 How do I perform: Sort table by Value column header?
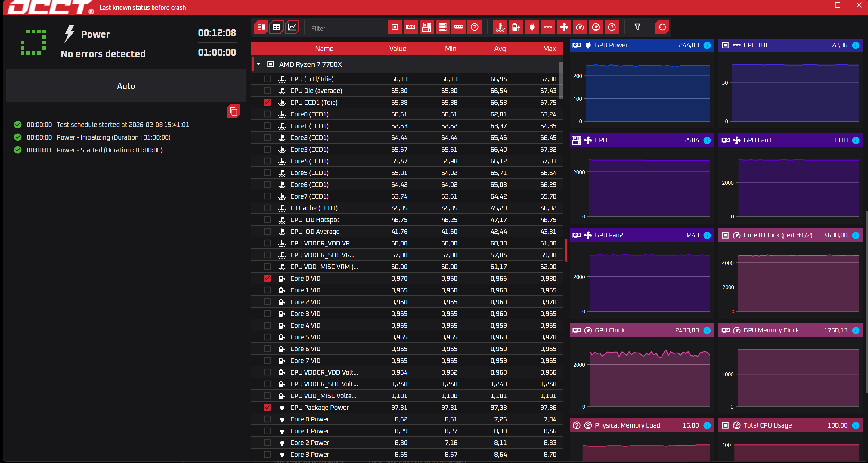click(x=398, y=48)
